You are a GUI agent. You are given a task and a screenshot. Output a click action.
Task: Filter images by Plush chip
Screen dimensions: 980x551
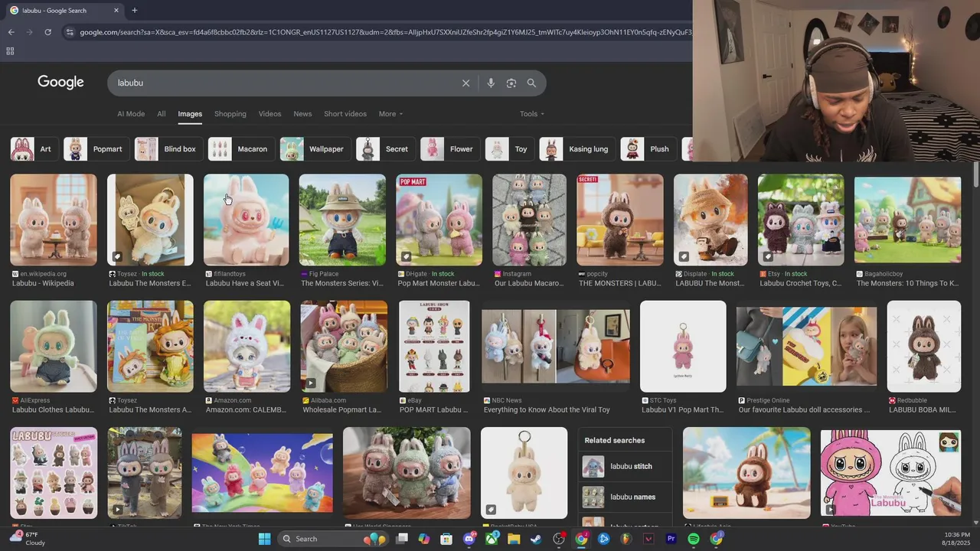click(648, 149)
